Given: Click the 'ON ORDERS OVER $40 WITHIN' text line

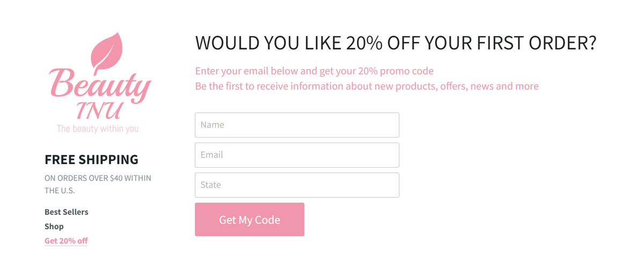Looking at the screenshot, I should [98, 178].
